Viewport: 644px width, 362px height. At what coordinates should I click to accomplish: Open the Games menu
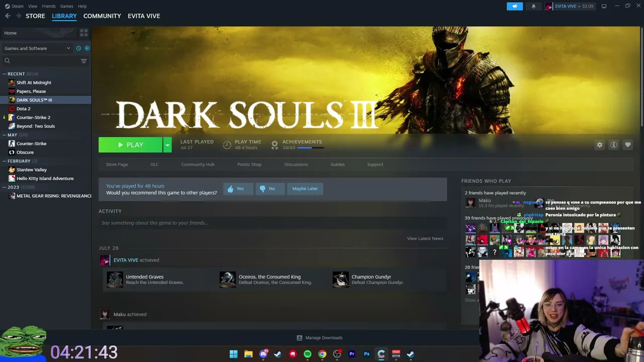[66, 6]
